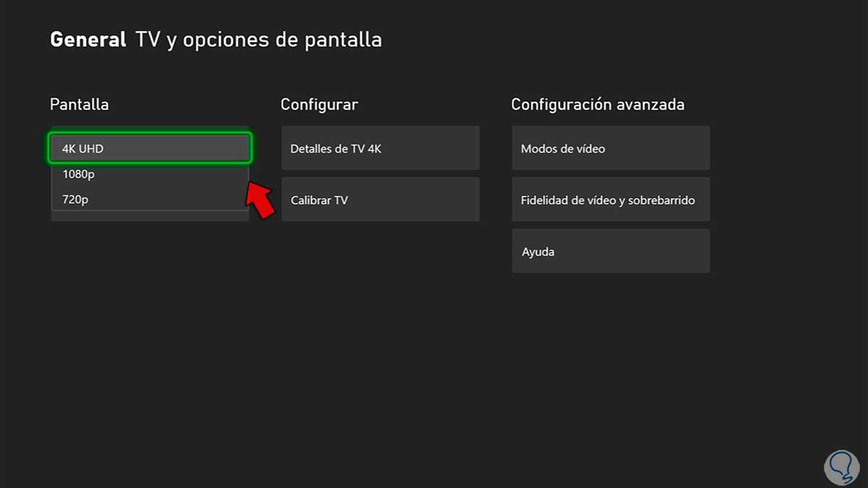Click the hidden tile strip below 720p
868x488 pixels.
click(150, 216)
